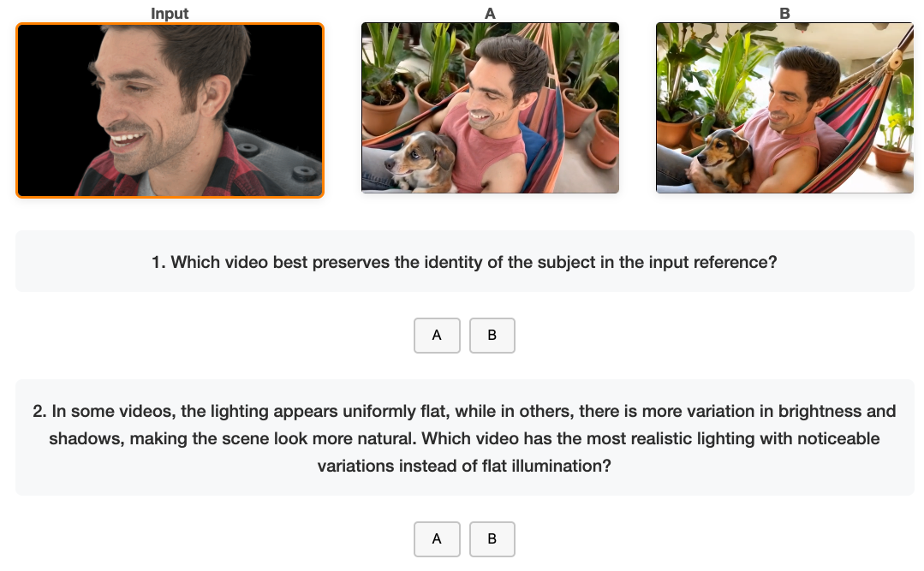
Task: Click the "A" heading above the first video
Action: [490, 13]
